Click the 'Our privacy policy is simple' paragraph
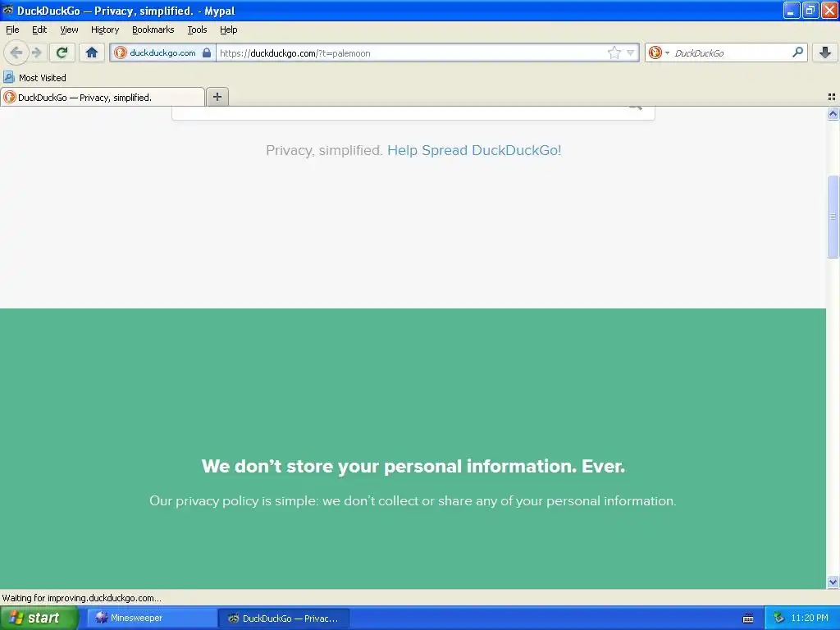This screenshot has width=840, height=630. [413, 501]
